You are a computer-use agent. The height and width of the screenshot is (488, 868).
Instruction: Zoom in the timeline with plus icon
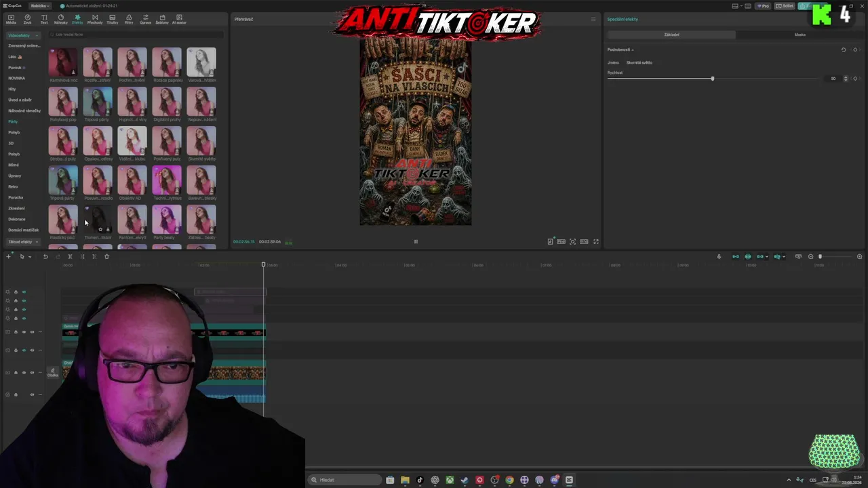coord(860,257)
